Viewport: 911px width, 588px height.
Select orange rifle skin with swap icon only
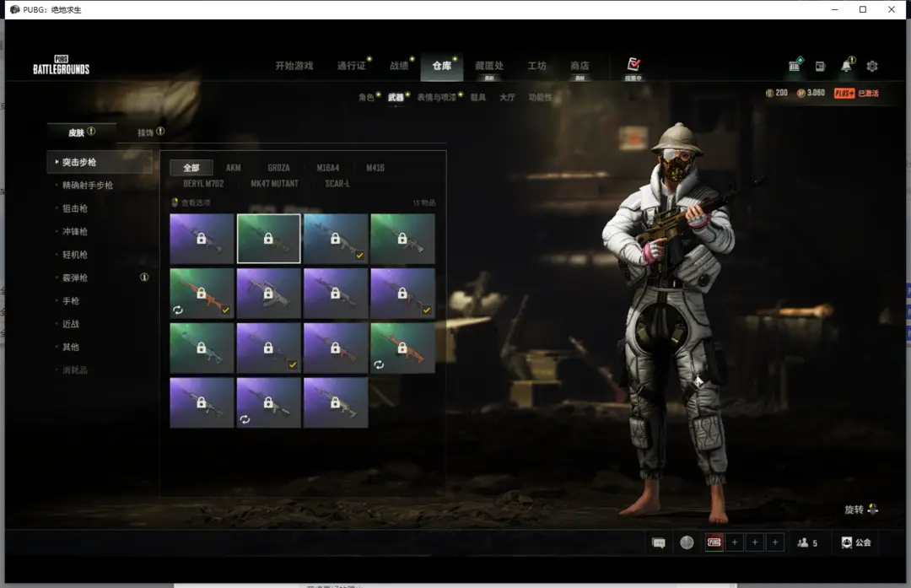402,348
